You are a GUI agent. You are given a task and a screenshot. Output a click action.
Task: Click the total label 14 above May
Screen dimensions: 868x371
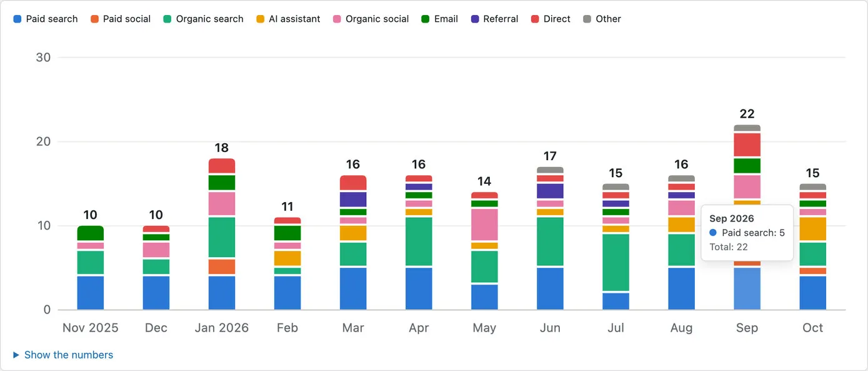484,181
